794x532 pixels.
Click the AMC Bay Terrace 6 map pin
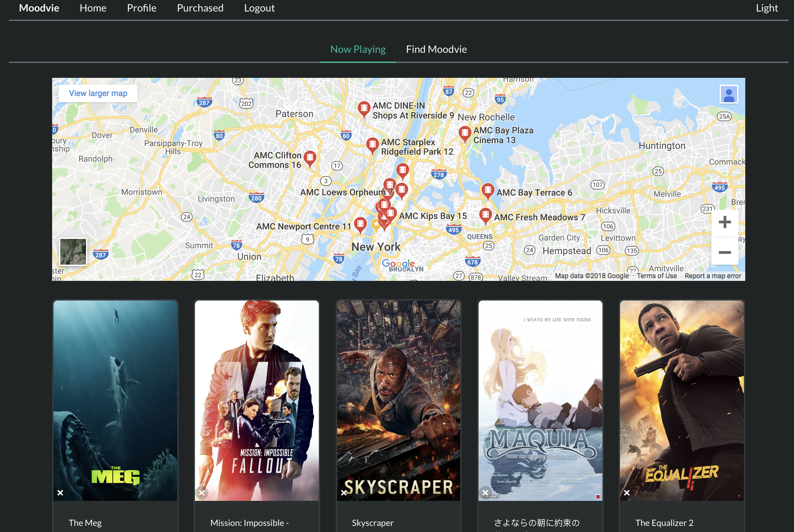[x=488, y=191]
